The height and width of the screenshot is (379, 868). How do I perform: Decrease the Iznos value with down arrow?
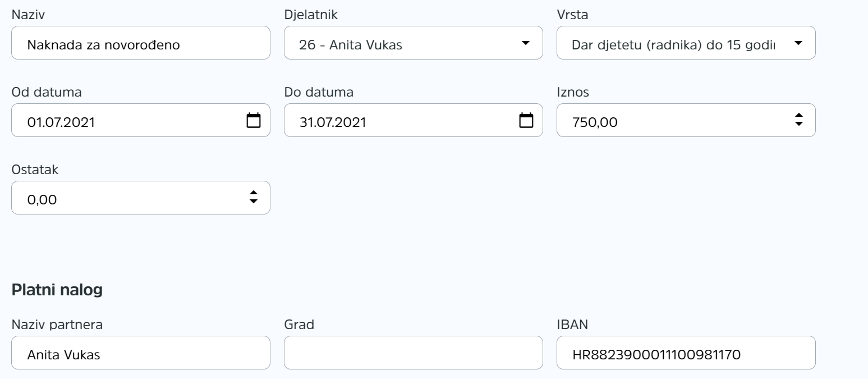799,124
